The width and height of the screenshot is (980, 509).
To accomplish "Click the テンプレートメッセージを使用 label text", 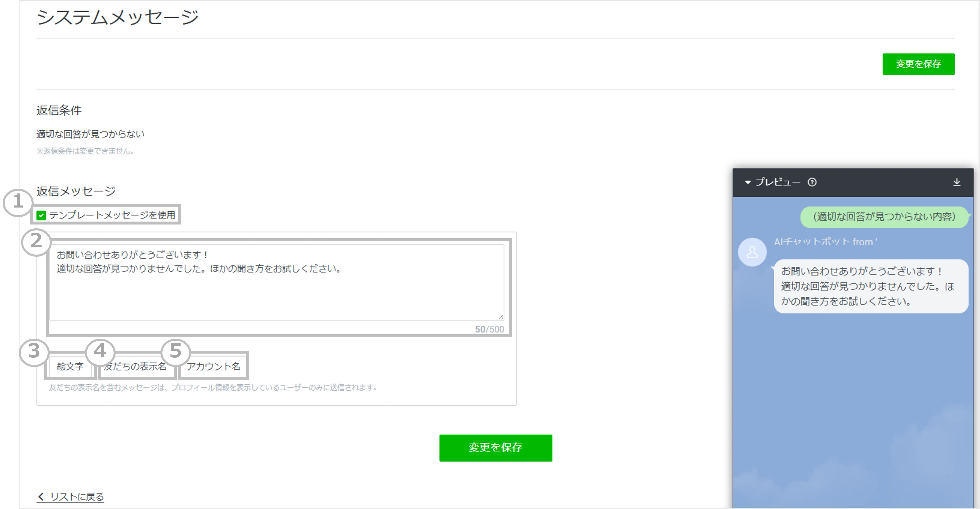I will (112, 215).
